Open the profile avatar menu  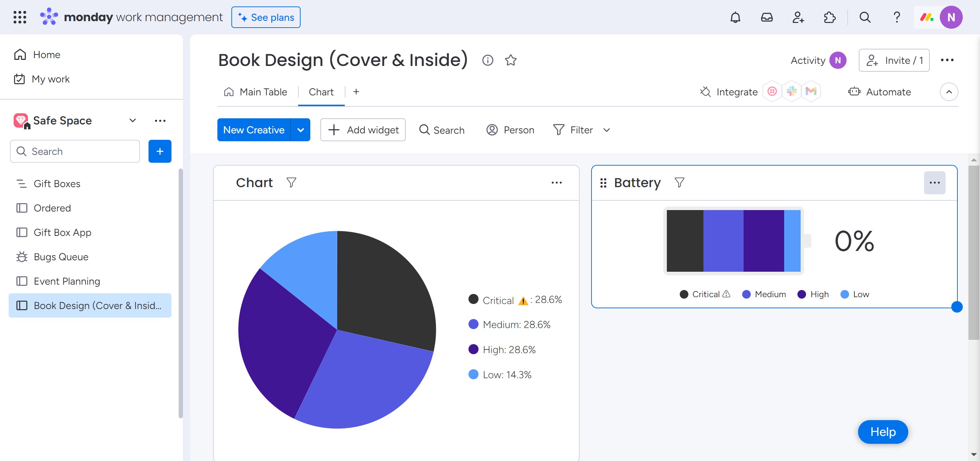pyautogui.click(x=951, y=17)
